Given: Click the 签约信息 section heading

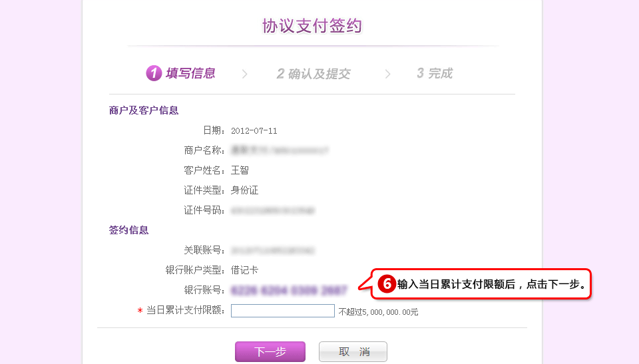Looking at the screenshot, I should pyautogui.click(x=128, y=230).
